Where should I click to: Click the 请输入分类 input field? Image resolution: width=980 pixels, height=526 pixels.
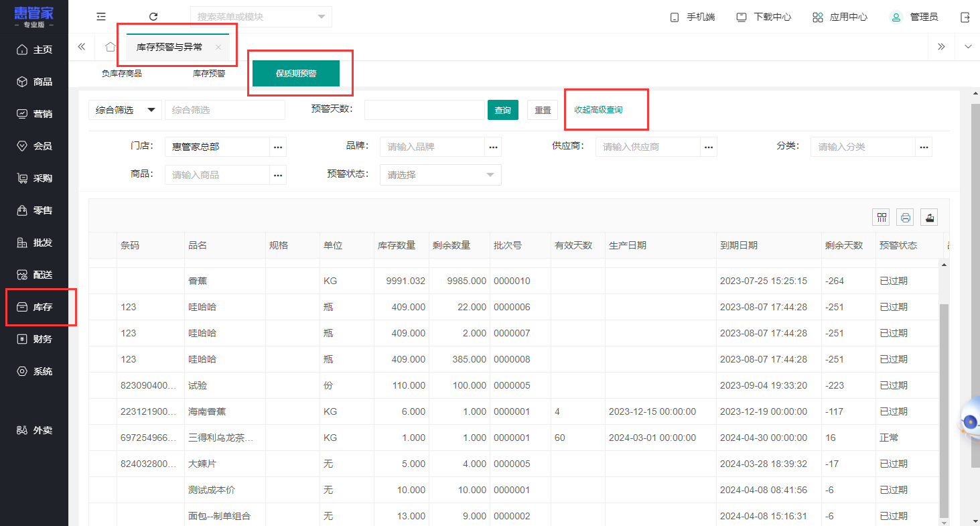863,147
